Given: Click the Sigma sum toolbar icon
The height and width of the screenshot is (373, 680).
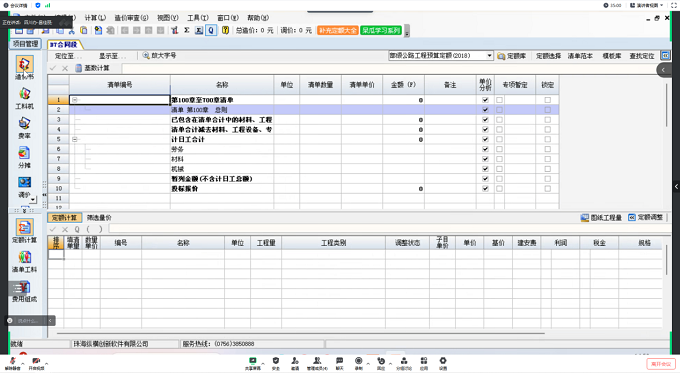Looking at the screenshot, I should pyautogui.click(x=186, y=30).
